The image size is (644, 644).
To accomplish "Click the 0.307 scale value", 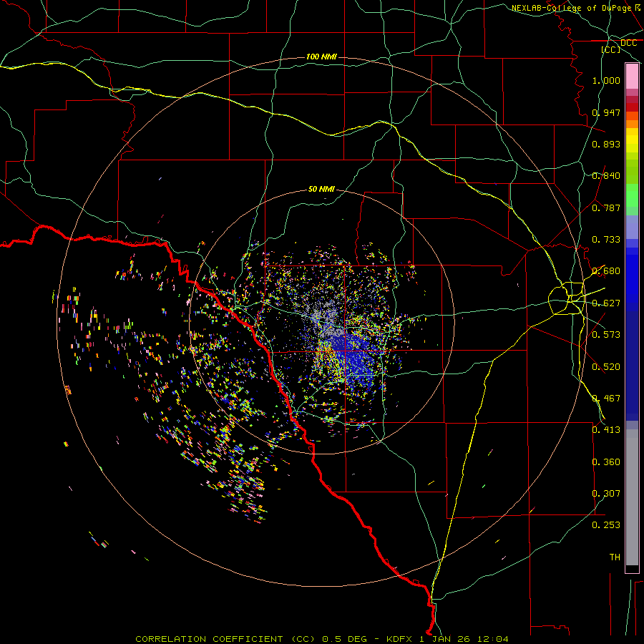I will click(x=606, y=494).
